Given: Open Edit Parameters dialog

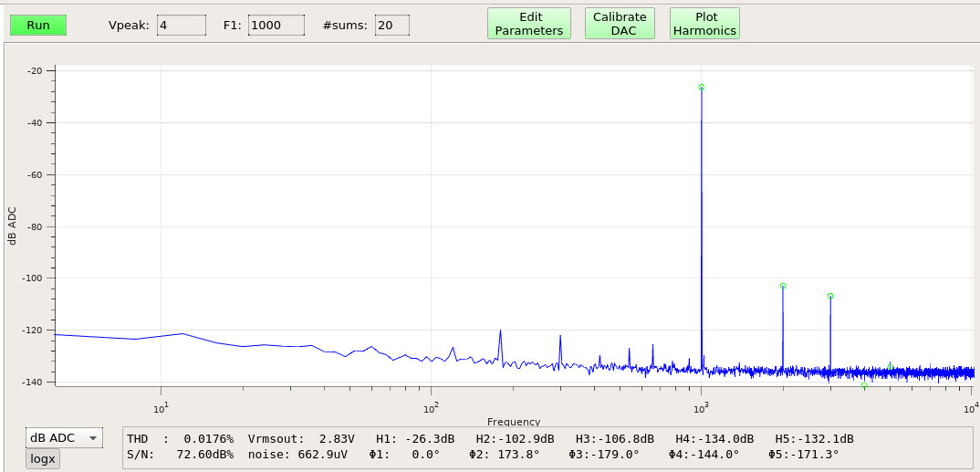Looking at the screenshot, I should click(x=528, y=24).
